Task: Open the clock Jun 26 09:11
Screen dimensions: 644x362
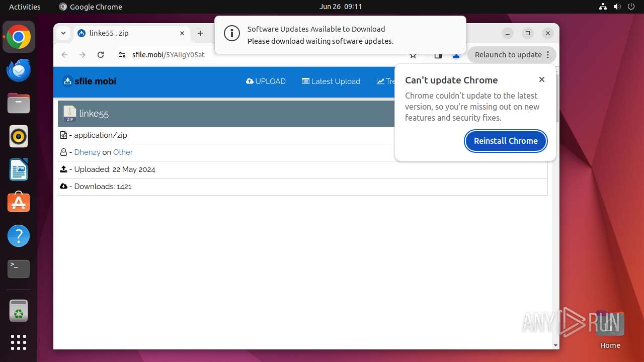Action: pyautogui.click(x=341, y=7)
